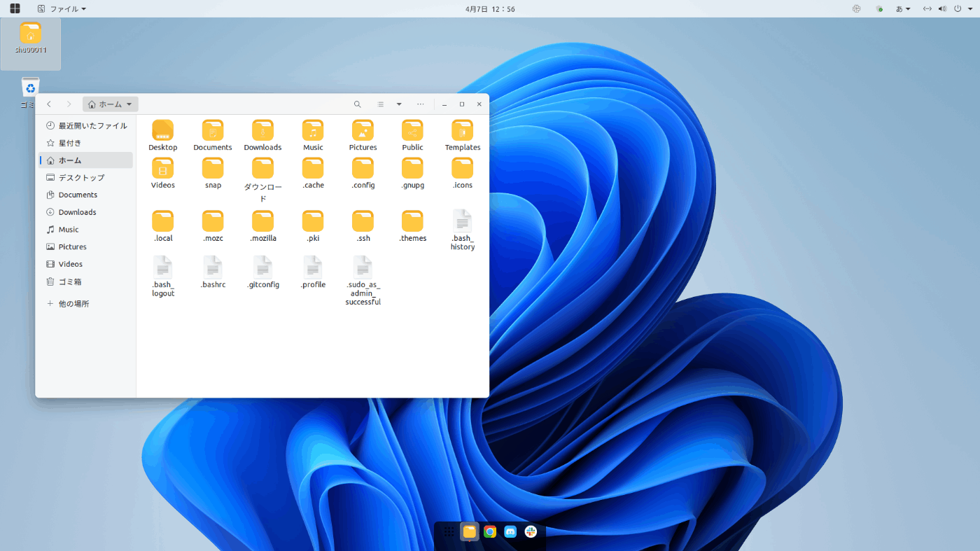Image resolution: width=980 pixels, height=551 pixels.
Task: Select the Videos folder icon in file grid
Action: coord(163,168)
